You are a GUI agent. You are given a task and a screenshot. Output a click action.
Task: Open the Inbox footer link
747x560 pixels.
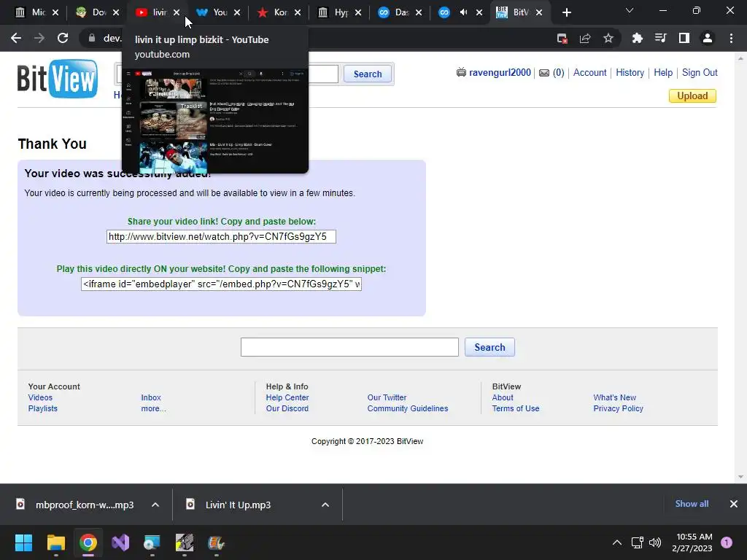151,397
